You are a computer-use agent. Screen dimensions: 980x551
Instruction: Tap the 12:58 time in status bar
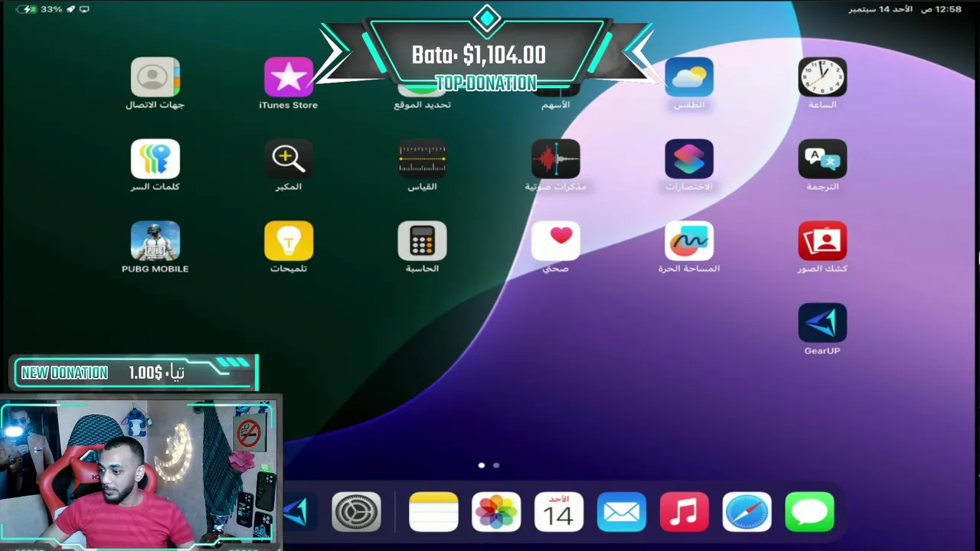[x=948, y=9]
